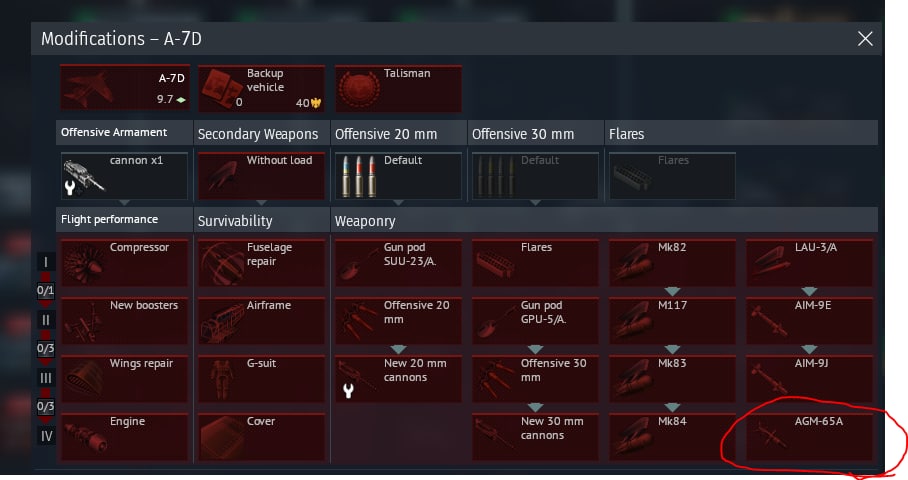The image size is (908, 480).
Task: Select the G-suit modification
Action: [261, 379]
